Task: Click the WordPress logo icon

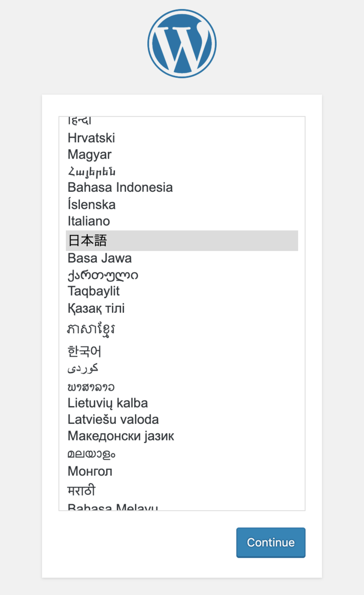Action: coord(182,44)
